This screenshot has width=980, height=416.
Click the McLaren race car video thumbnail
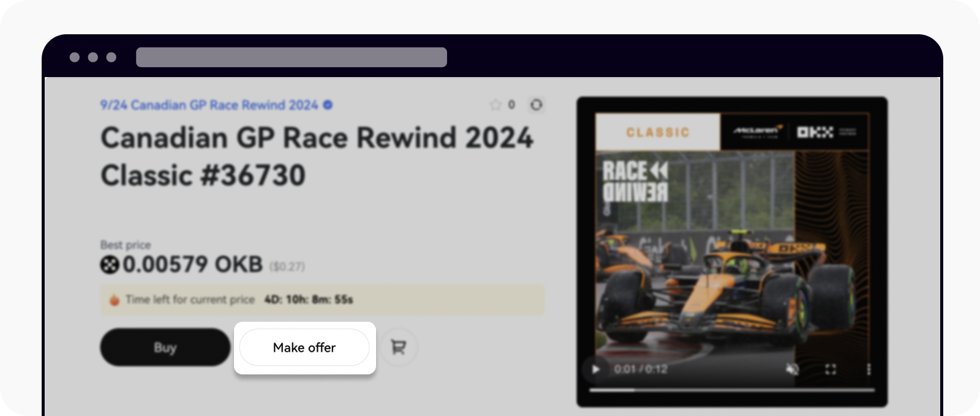point(732,251)
